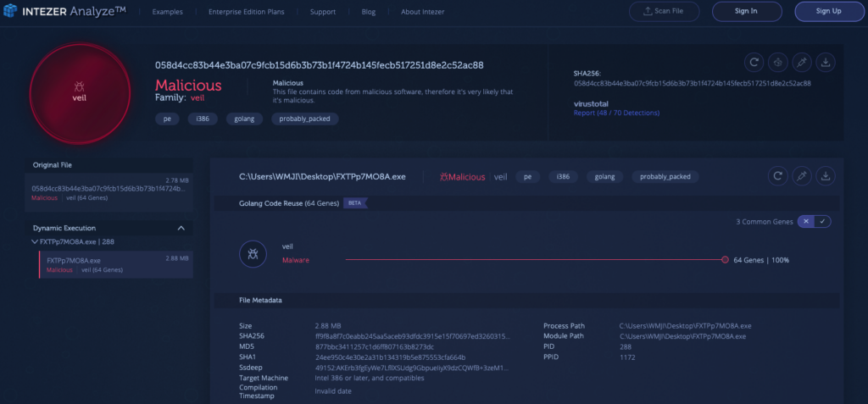Click the download icon in the FXTPp7MO8A.exe header
868x404 pixels.
point(826,176)
